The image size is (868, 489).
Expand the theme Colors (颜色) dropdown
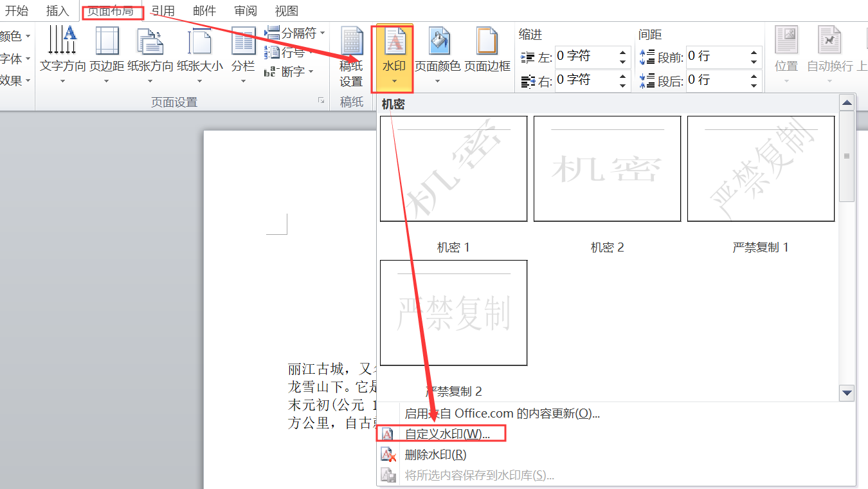tap(15, 36)
